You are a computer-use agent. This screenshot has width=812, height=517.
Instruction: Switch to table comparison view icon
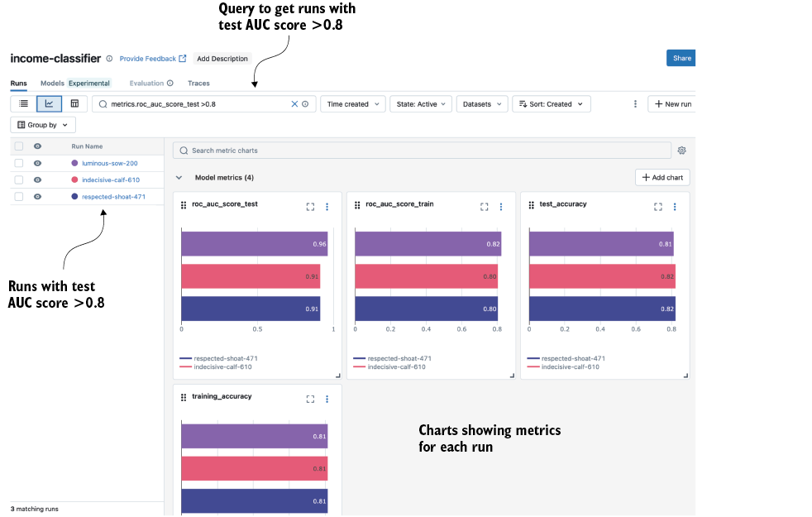pos(74,103)
